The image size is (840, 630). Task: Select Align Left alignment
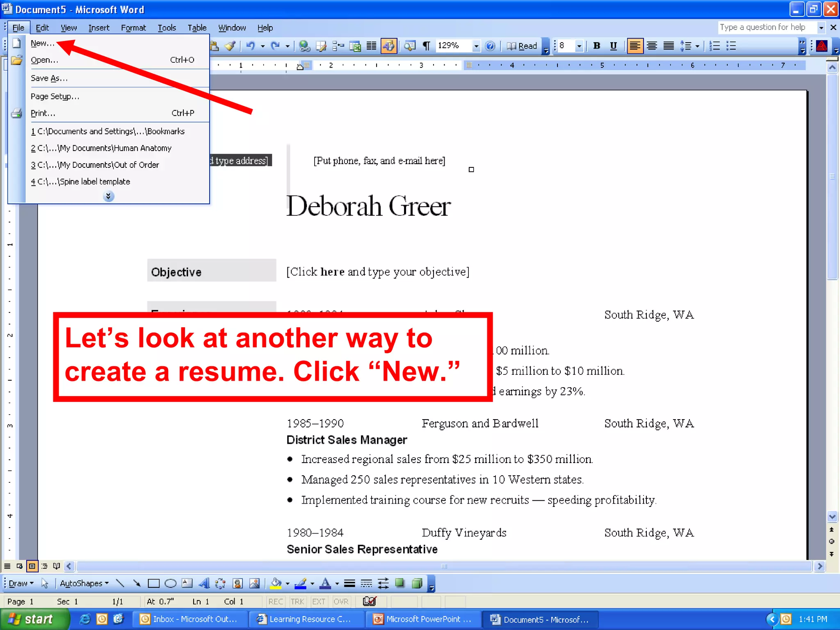coord(635,46)
